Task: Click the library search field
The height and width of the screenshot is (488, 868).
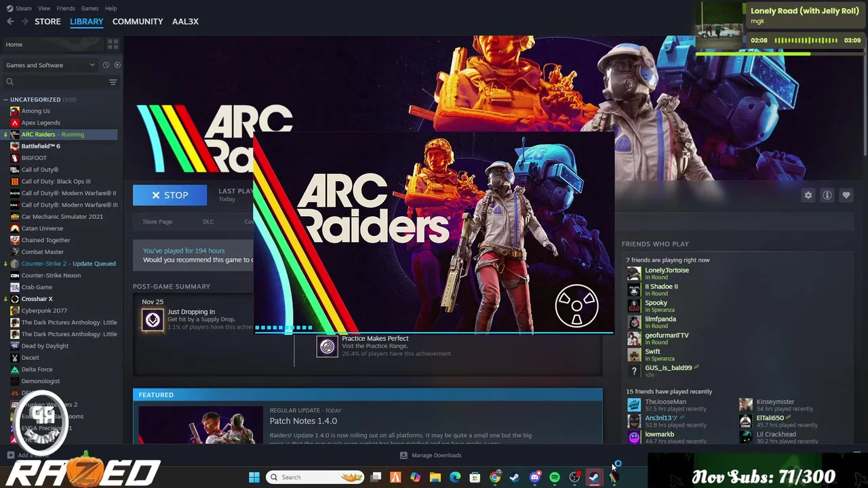Action: tap(56, 82)
